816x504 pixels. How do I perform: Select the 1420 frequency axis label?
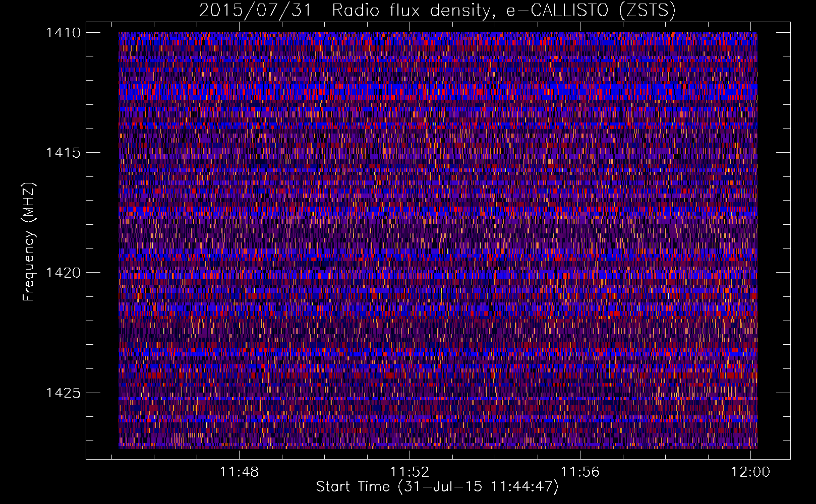coord(63,272)
